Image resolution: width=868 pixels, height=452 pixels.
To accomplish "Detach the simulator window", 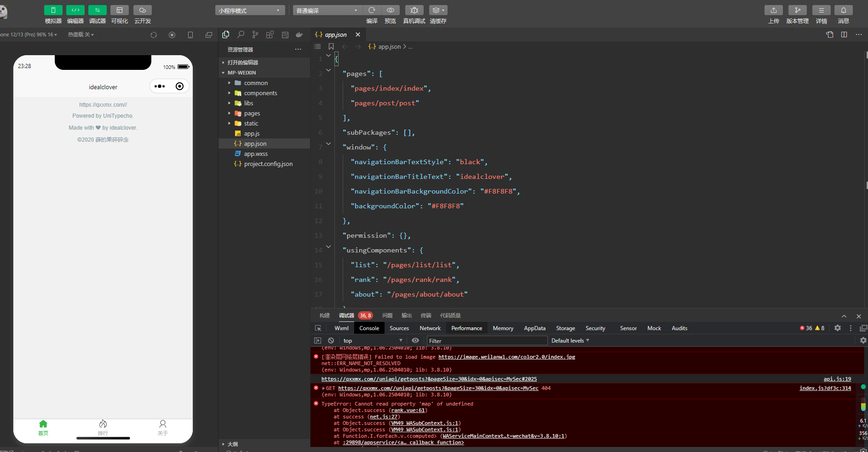I will click(209, 35).
